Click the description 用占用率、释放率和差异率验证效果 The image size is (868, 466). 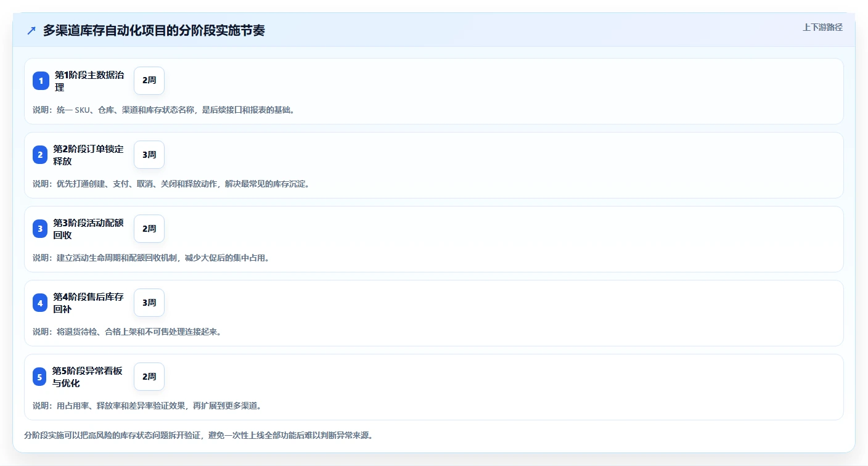[147, 406]
